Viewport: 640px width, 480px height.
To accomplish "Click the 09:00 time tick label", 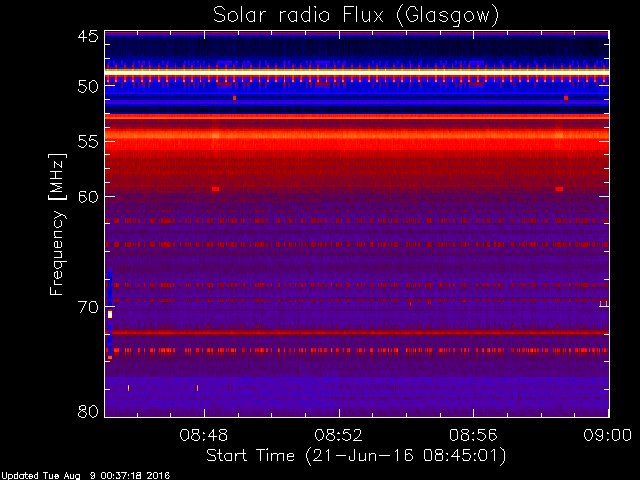I will click(607, 436).
